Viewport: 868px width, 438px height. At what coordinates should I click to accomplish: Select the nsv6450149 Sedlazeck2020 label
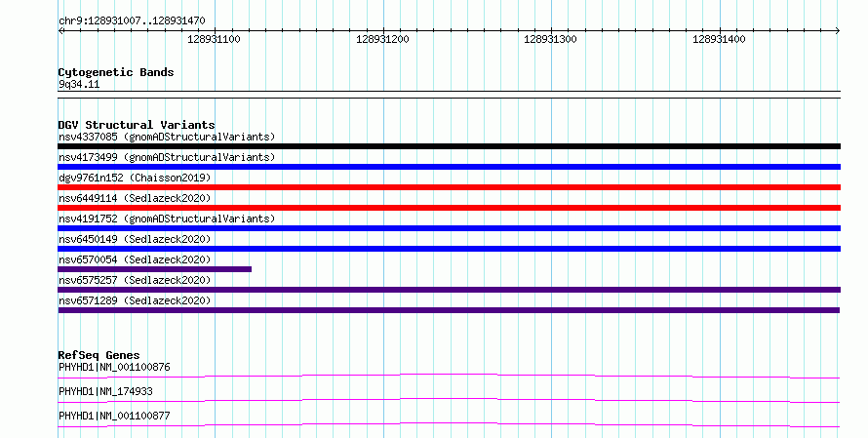pos(135,239)
